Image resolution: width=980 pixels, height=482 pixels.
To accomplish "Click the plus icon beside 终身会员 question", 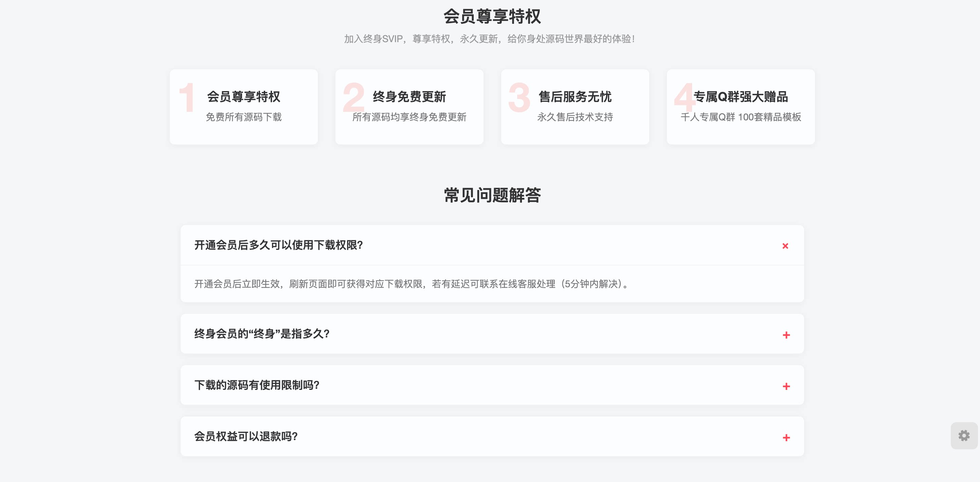I will [x=786, y=335].
